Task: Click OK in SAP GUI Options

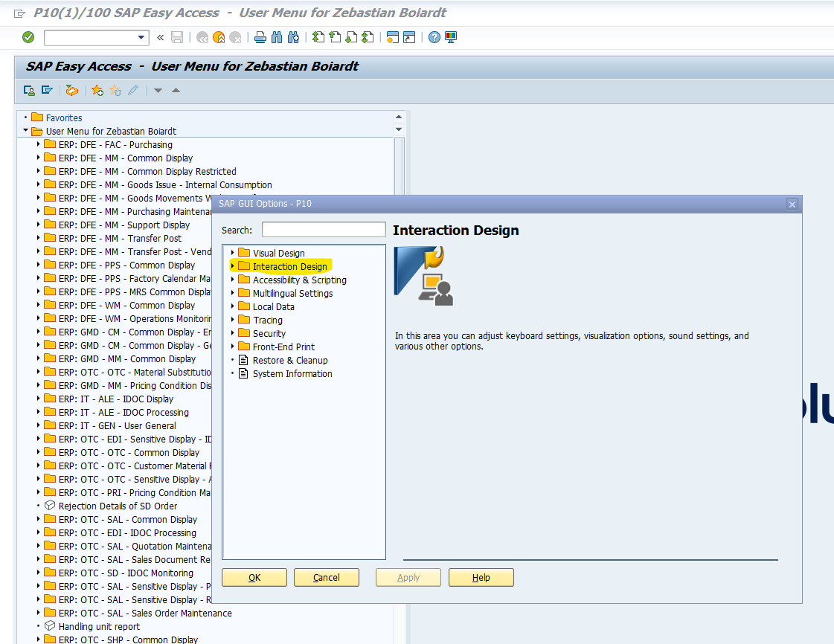Action: pyautogui.click(x=254, y=578)
